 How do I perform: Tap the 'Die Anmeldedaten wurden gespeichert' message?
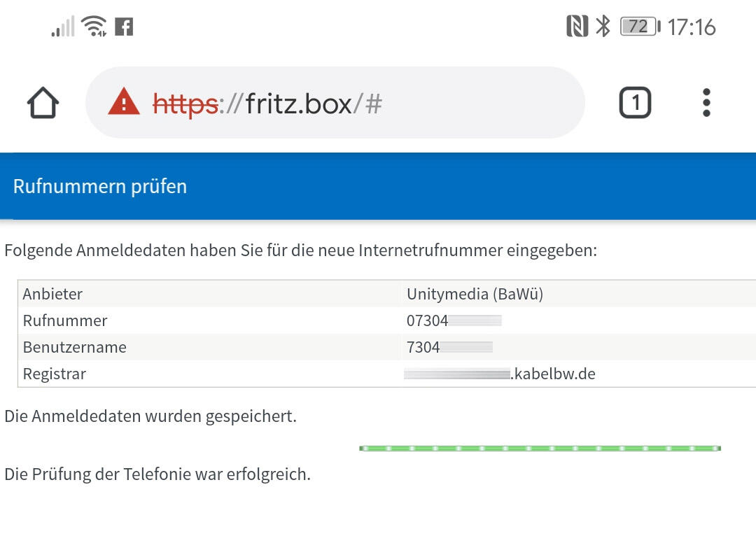coord(150,416)
